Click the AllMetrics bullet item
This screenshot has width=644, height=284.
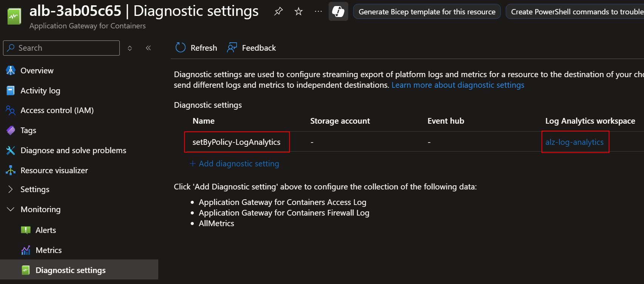[216, 223]
